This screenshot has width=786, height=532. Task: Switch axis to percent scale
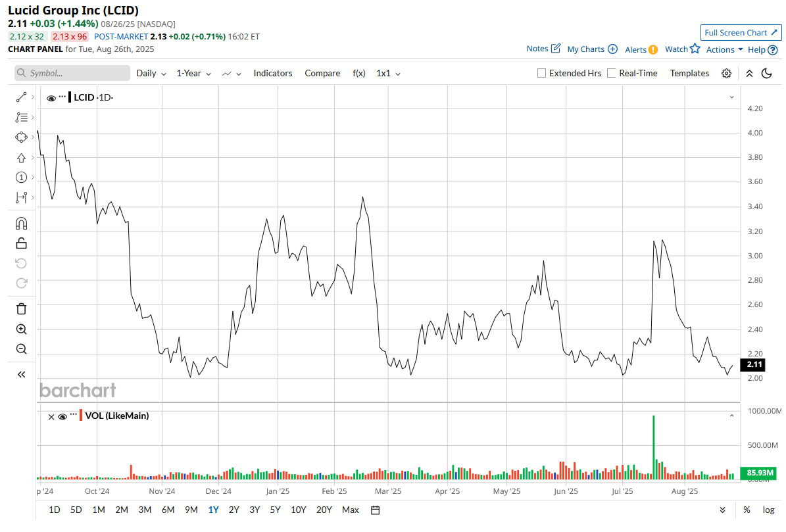click(x=747, y=510)
